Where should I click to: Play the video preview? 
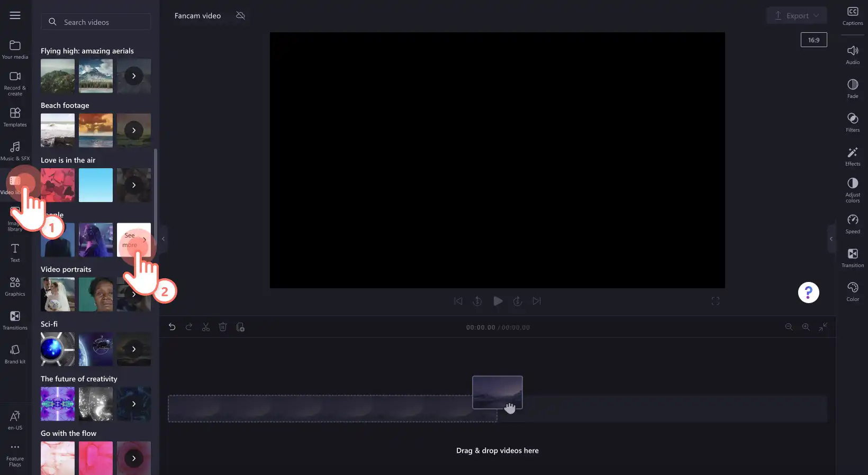(498, 301)
